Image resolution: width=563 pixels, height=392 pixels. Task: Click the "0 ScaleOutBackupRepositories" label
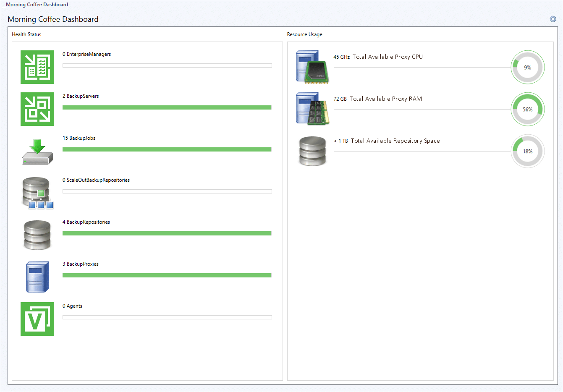click(x=96, y=180)
